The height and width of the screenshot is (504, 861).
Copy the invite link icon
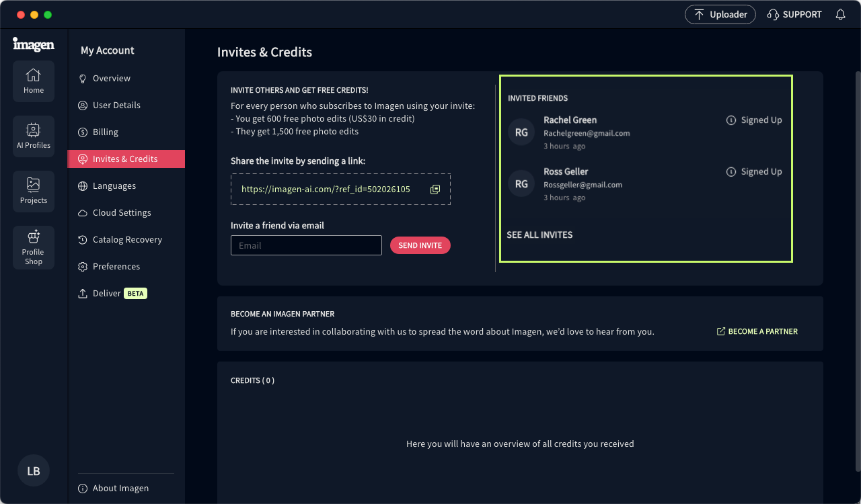pyautogui.click(x=435, y=190)
